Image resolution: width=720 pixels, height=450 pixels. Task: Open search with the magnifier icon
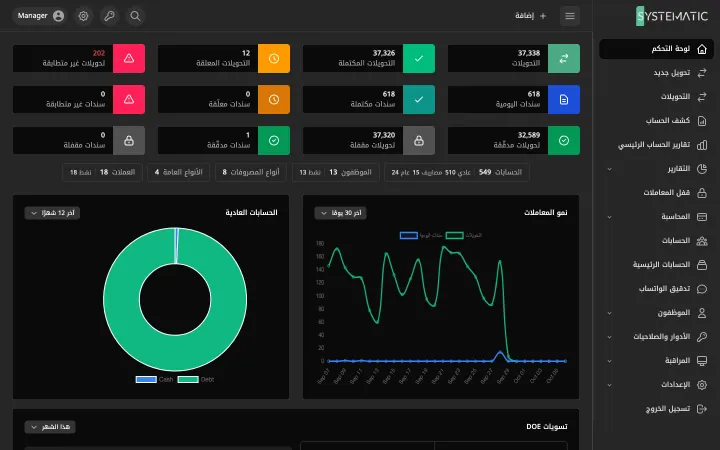(135, 16)
